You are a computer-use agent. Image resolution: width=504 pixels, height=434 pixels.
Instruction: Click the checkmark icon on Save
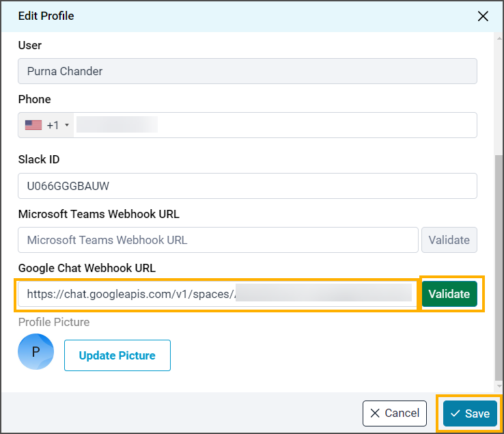coord(455,413)
